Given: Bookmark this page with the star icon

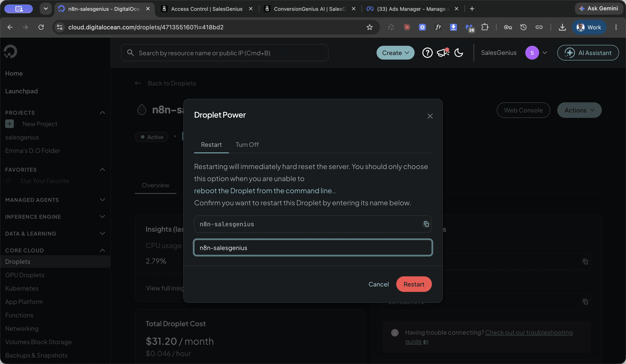Looking at the screenshot, I should click(x=369, y=27).
